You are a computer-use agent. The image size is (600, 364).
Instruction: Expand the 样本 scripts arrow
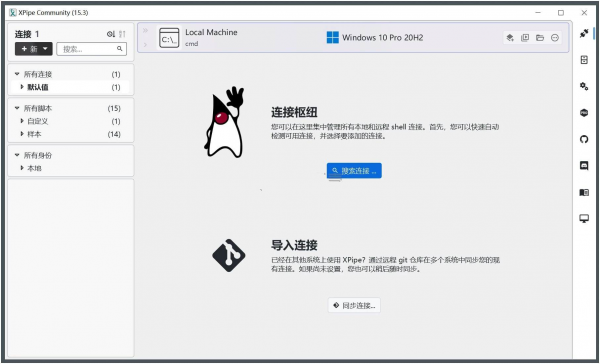(x=22, y=134)
